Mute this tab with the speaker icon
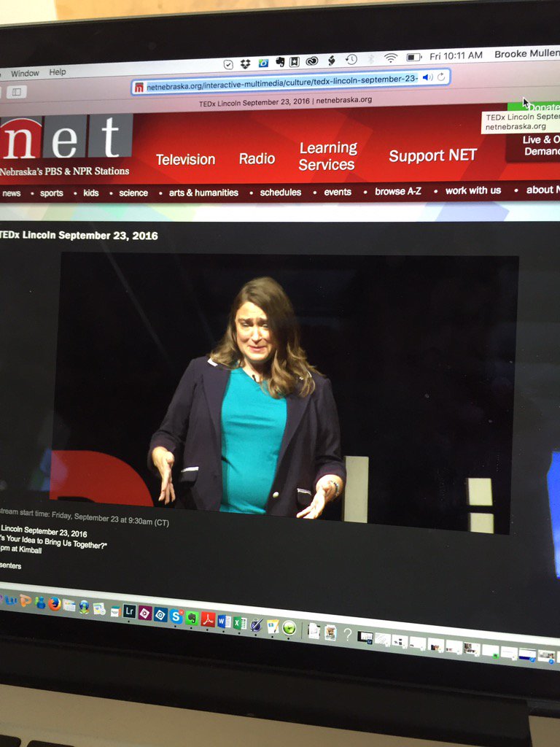The width and height of the screenshot is (560, 747). (x=427, y=77)
